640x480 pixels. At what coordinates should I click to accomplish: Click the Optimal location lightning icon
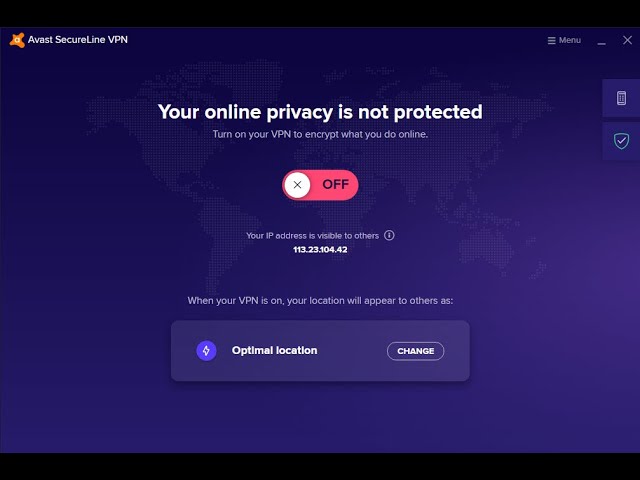click(x=206, y=350)
